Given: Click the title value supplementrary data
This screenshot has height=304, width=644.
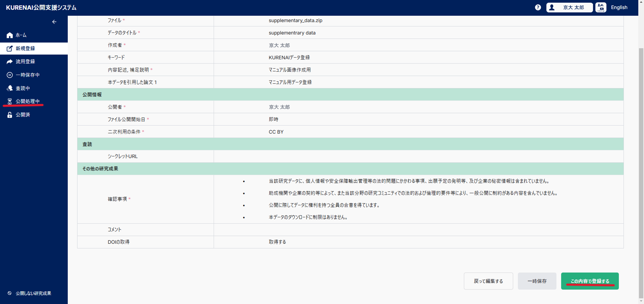Looking at the screenshot, I should coord(292,33).
